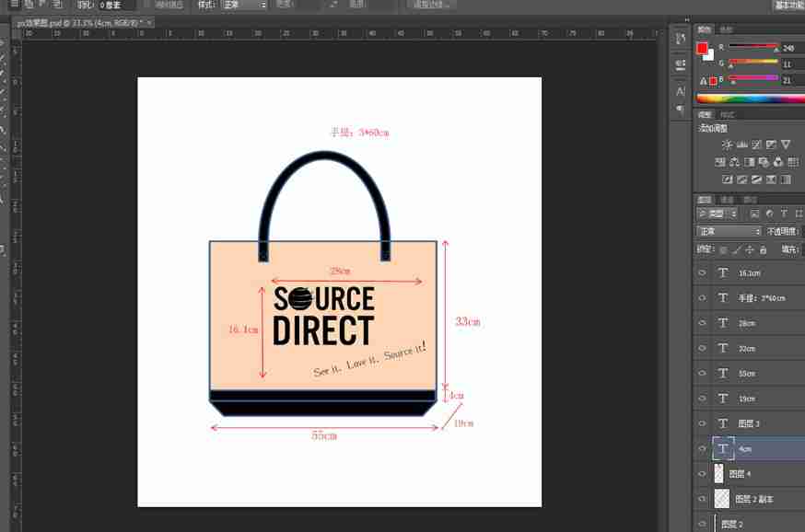The width and height of the screenshot is (805, 532).
Task: Click the white background color swatch
Action: pyautogui.click(x=709, y=56)
